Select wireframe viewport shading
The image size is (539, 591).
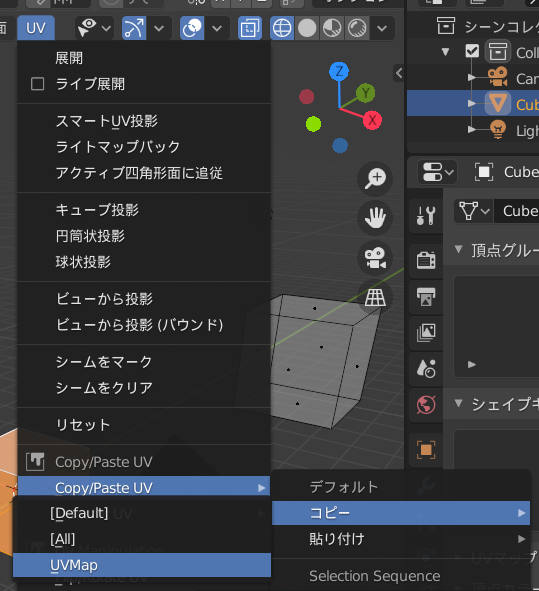tap(282, 28)
